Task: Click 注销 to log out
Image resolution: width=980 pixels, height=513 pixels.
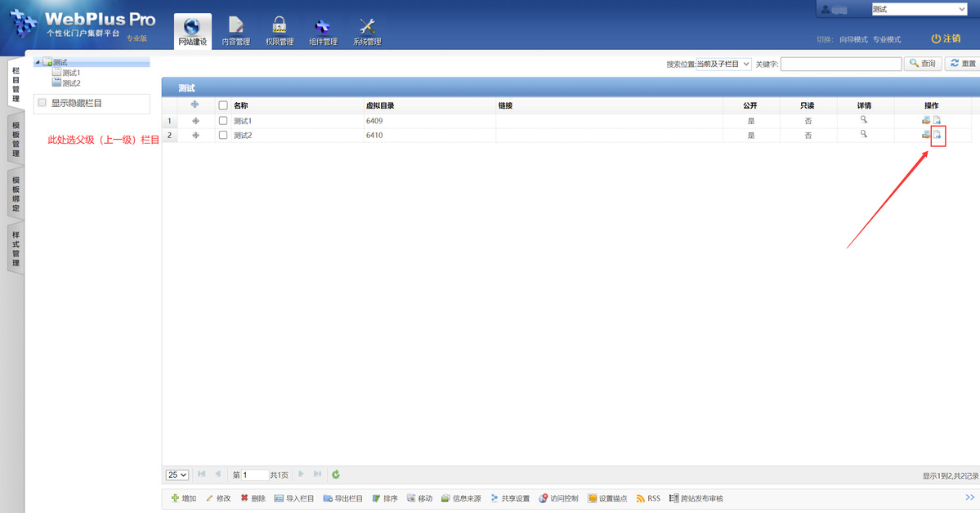Action: click(946, 38)
